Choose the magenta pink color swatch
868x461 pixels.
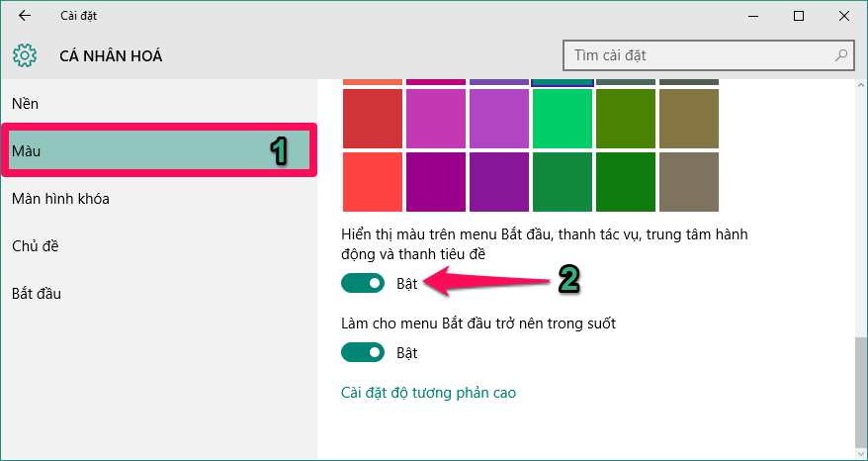coord(436,118)
